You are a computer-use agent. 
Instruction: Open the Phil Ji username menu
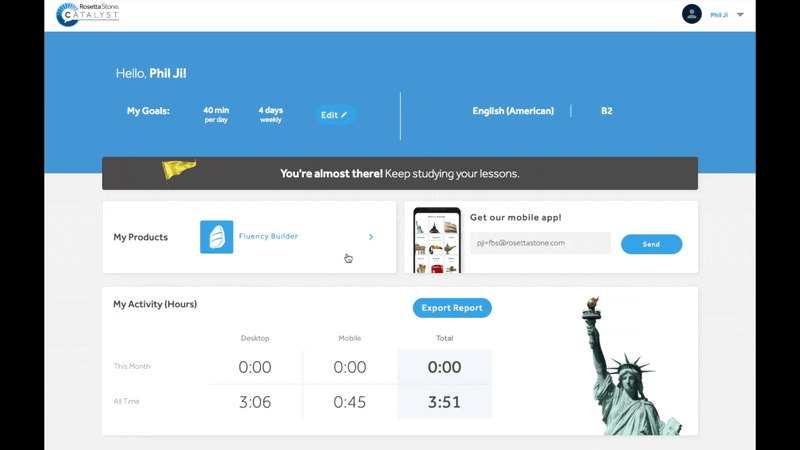[x=719, y=15]
